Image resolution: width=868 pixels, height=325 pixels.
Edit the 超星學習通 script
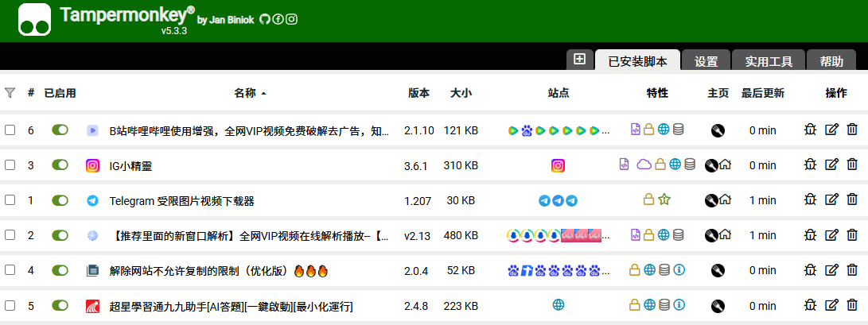[831, 306]
